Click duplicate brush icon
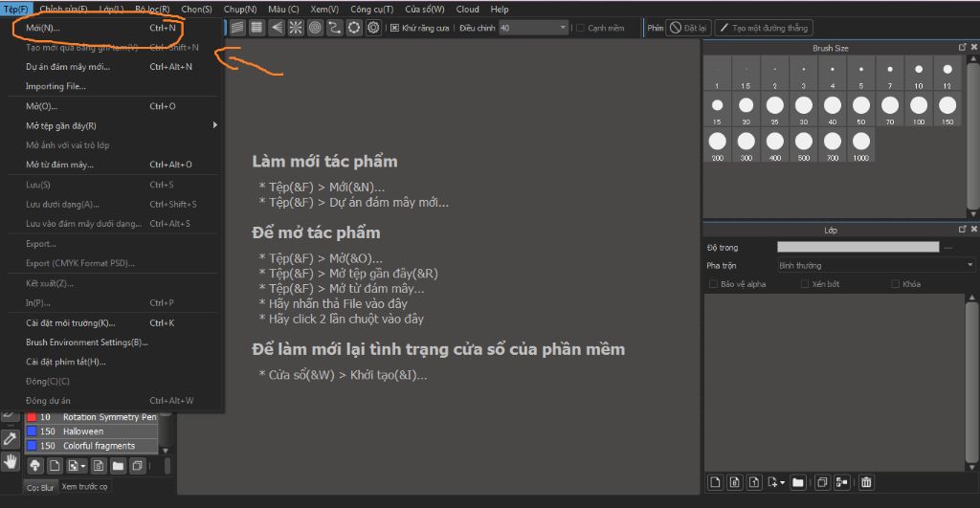The width and height of the screenshot is (980, 508). (x=138, y=466)
